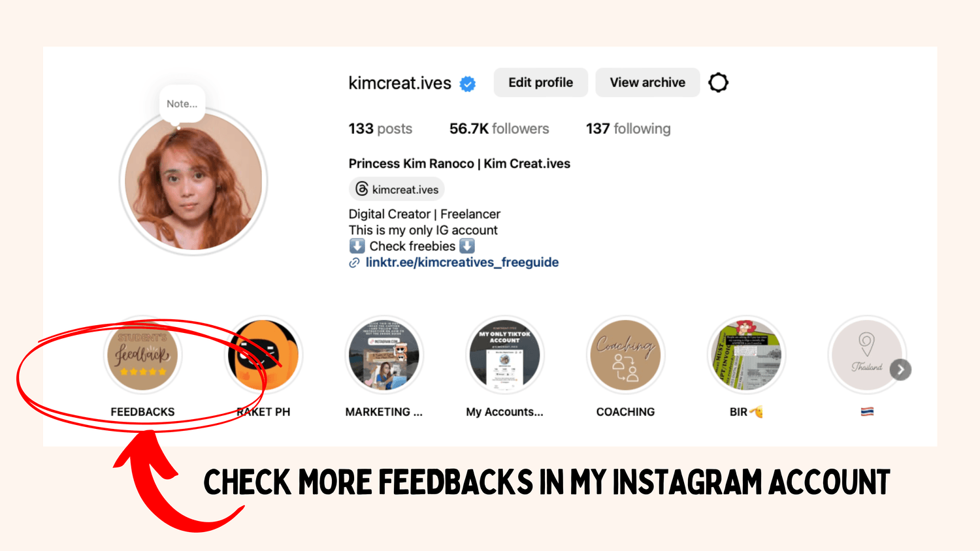The width and height of the screenshot is (980, 551).
Task: Open the RAKET PH highlight
Action: [263, 354]
